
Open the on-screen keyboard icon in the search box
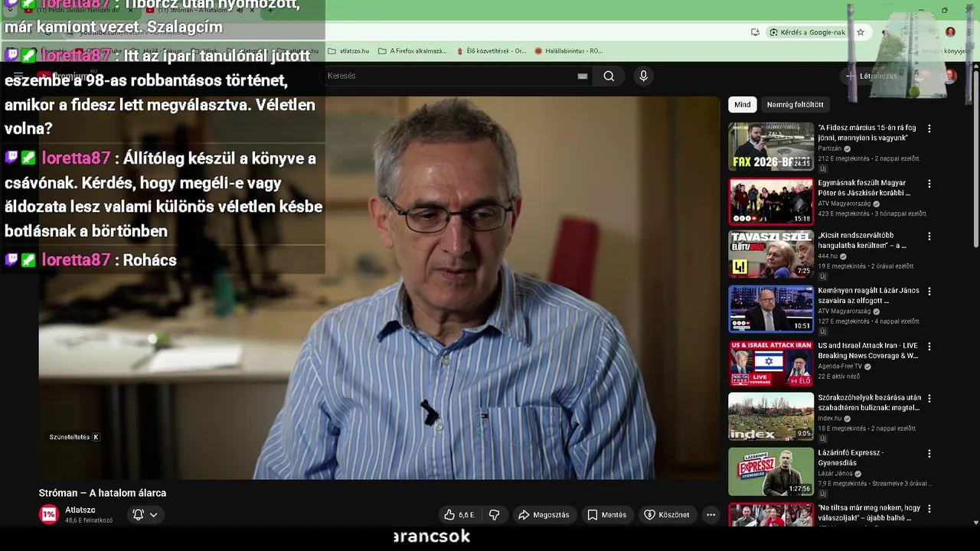pos(583,76)
